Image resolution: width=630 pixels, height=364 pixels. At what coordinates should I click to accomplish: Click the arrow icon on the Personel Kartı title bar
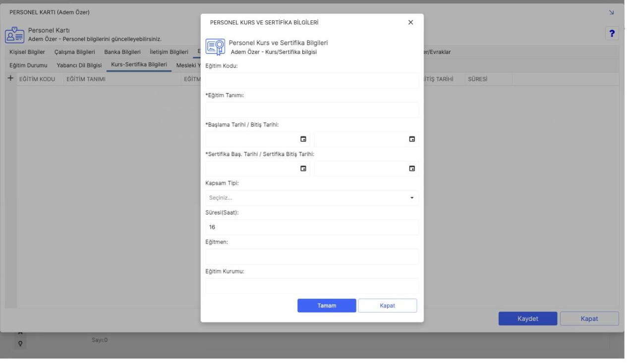click(611, 12)
